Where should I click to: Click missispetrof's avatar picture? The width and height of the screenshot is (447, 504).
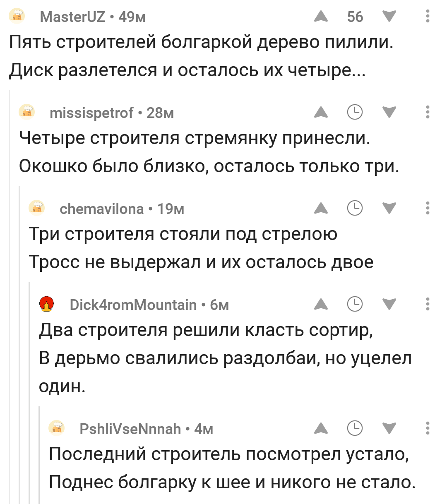tap(27, 112)
